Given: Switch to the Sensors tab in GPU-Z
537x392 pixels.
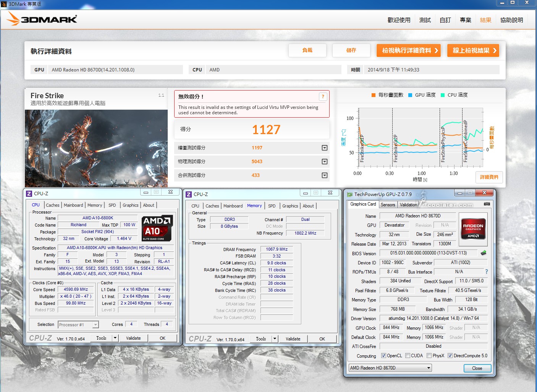Looking at the screenshot, I should coord(388,205).
